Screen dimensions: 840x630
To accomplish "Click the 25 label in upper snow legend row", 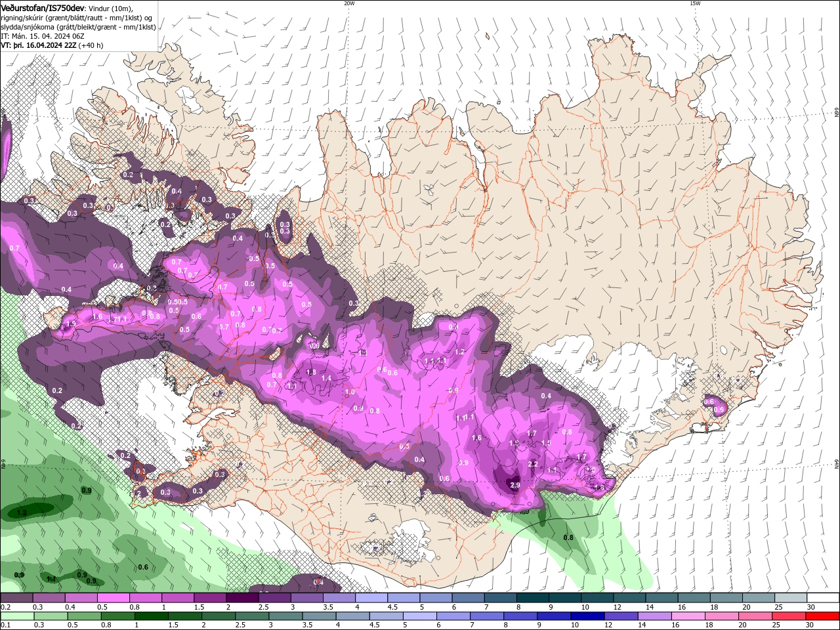I will (x=778, y=607).
